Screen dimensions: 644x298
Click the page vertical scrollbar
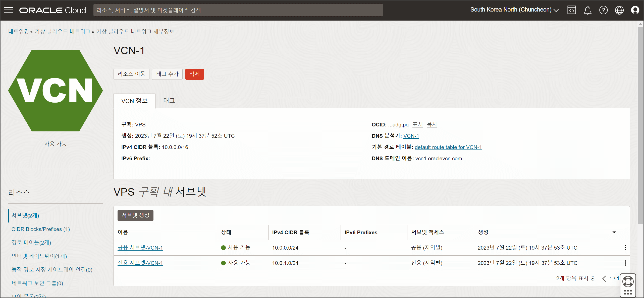(640, 125)
